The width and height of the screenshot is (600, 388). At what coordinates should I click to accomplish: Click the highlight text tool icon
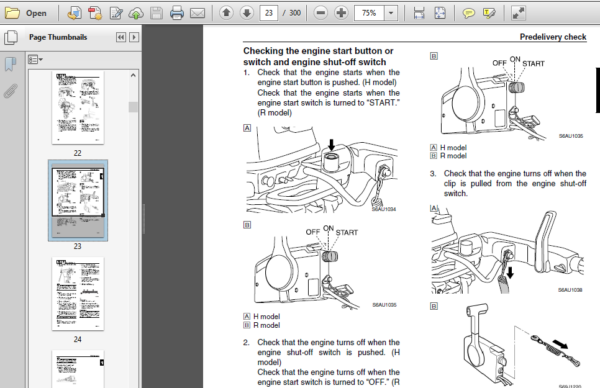point(489,13)
